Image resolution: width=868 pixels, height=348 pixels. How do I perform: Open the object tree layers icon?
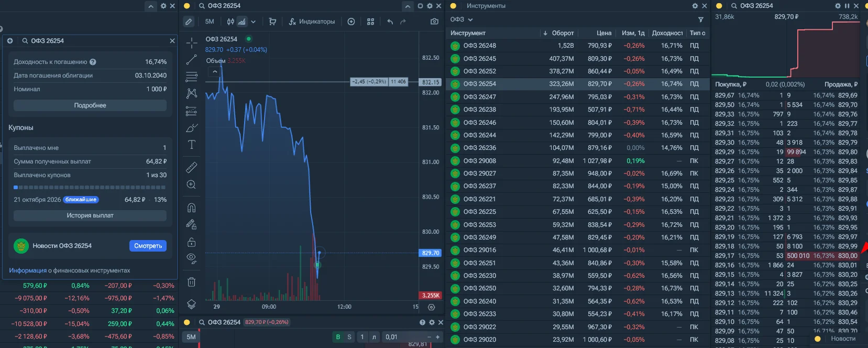[x=192, y=304]
